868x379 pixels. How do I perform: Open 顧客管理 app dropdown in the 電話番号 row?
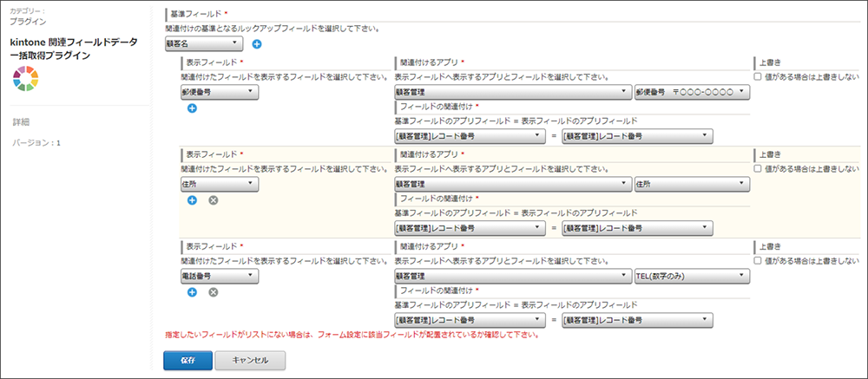point(513,276)
